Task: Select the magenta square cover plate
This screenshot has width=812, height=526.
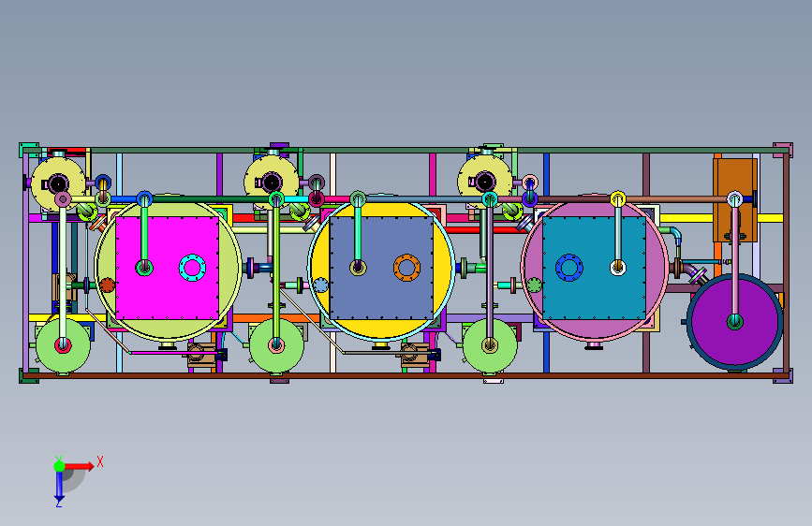Action: 167,268
